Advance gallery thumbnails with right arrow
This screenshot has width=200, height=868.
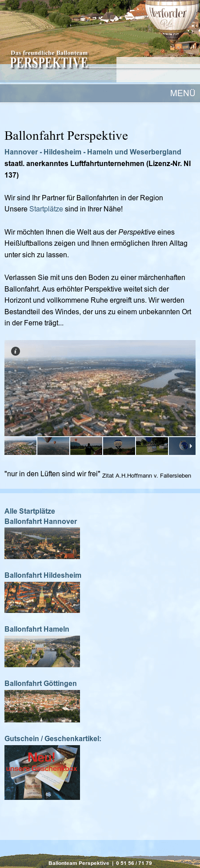(191, 446)
